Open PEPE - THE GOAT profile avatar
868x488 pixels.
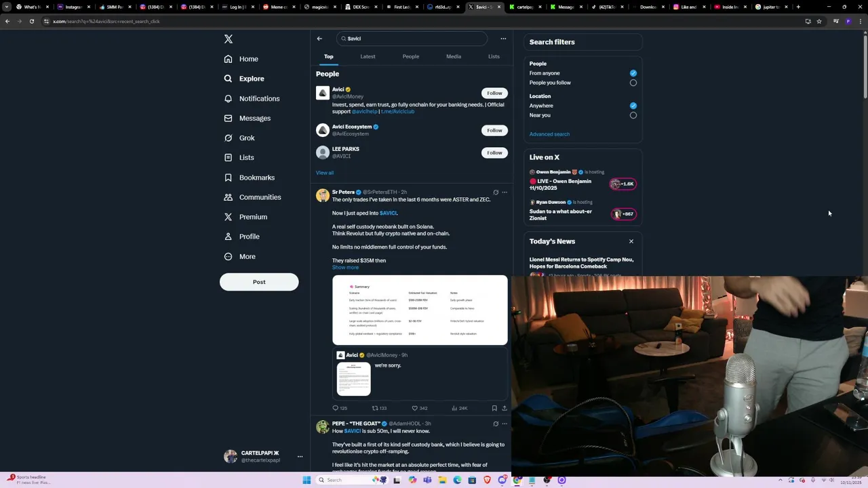[x=323, y=427]
